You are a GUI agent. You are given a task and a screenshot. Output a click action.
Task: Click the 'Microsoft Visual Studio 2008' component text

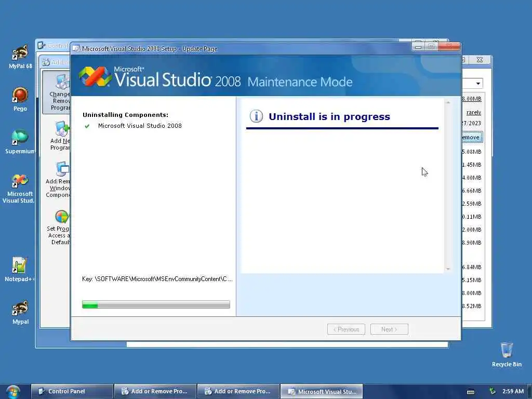(x=140, y=126)
